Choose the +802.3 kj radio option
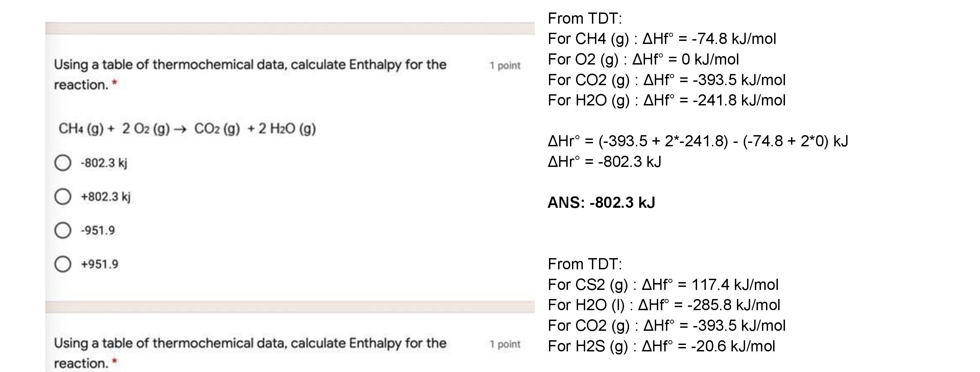Image resolution: width=980 pixels, height=372 pixels. click(x=63, y=197)
